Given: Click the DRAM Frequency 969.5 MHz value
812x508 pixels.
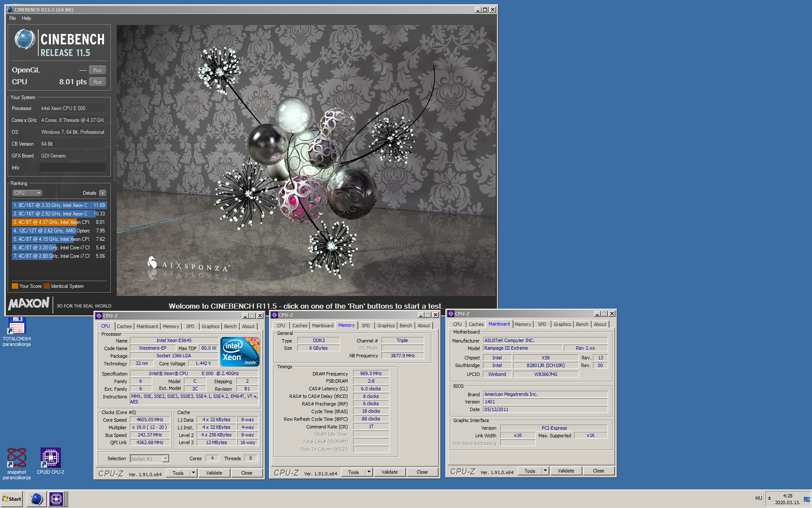Looking at the screenshot, I should 371,374.
